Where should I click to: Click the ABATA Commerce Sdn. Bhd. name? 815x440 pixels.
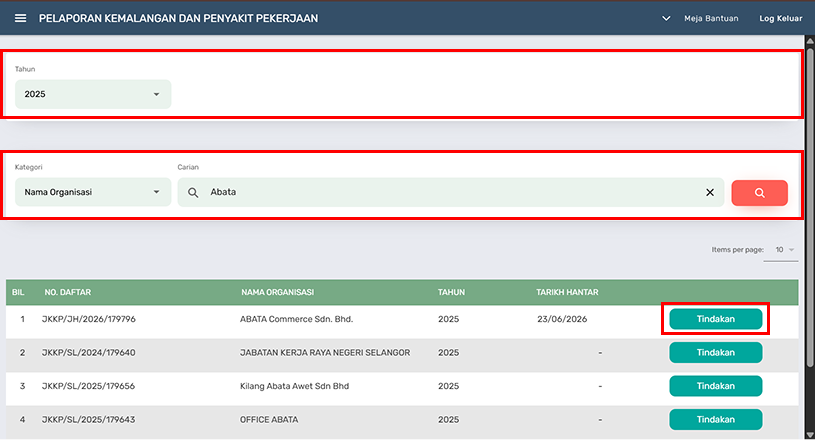pos(296,319)
